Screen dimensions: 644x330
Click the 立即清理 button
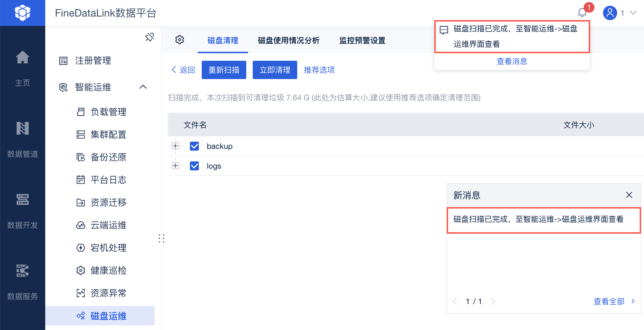click(275, 70)
